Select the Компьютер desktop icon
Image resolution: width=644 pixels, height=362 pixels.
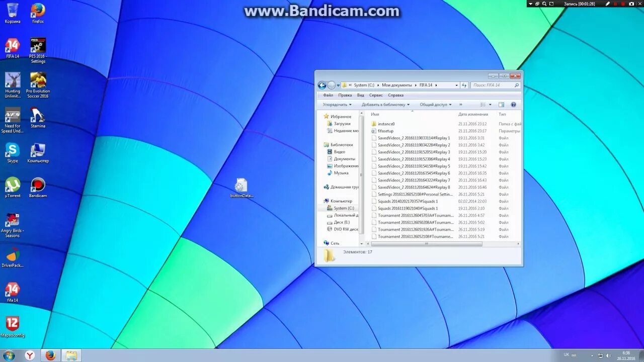point(38,153)
